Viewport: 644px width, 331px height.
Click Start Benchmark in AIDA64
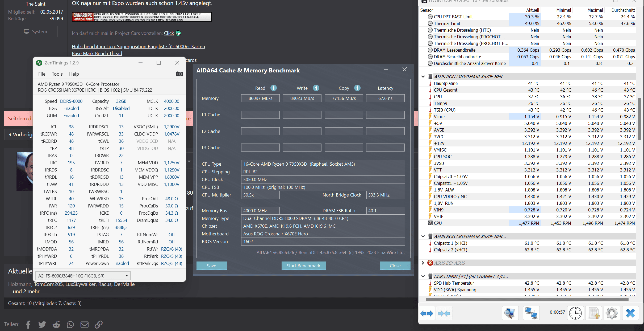pos(303,266)
